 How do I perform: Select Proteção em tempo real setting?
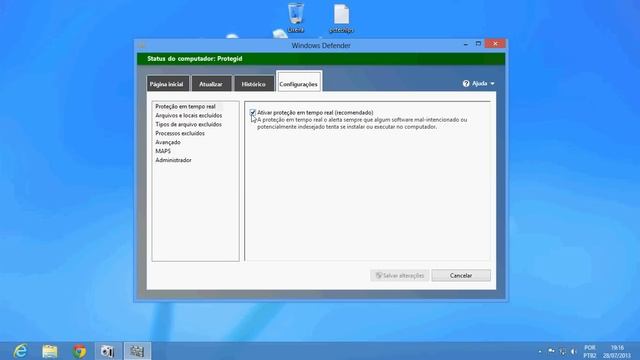pyautogui.click(x=185, y=107)
